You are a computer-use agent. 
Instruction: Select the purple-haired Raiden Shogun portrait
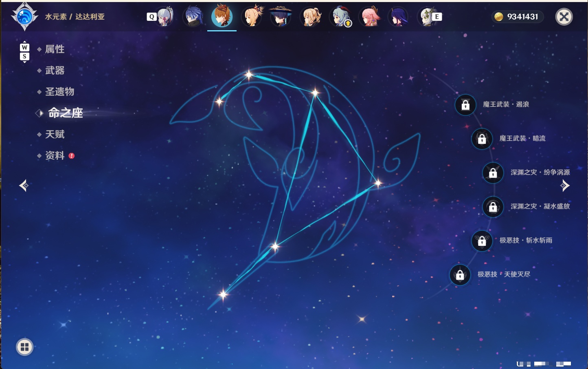click(x=398, y=17)
